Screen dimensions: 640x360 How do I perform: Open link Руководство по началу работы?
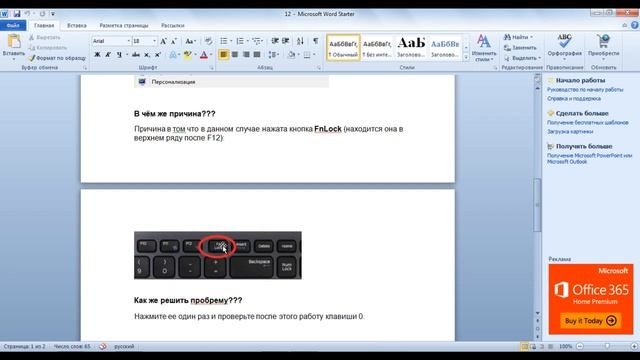[585, 89]
